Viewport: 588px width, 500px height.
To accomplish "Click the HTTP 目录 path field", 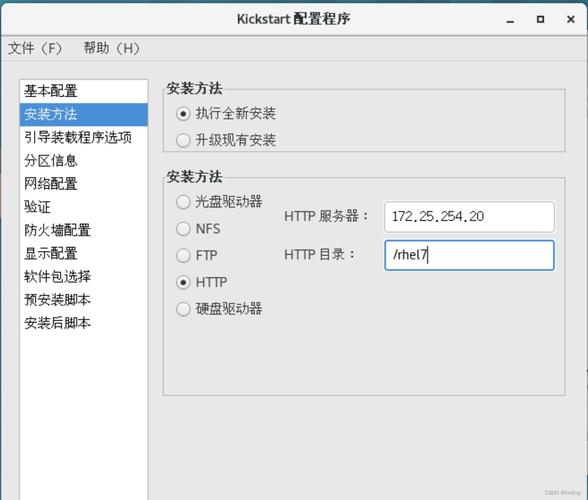I will point(469,255).
